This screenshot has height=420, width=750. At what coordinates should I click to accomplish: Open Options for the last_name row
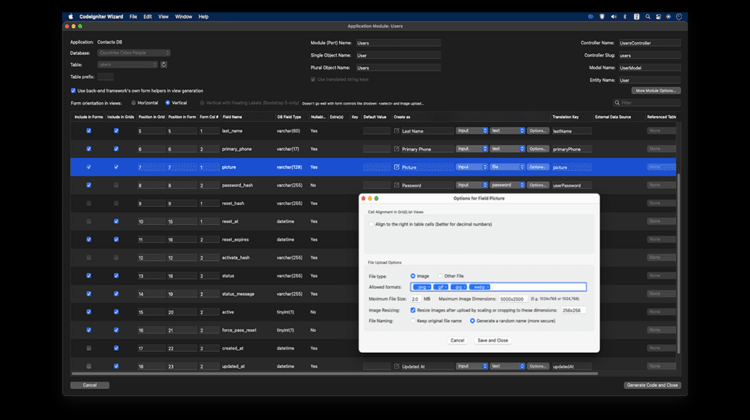coord(538,131)
